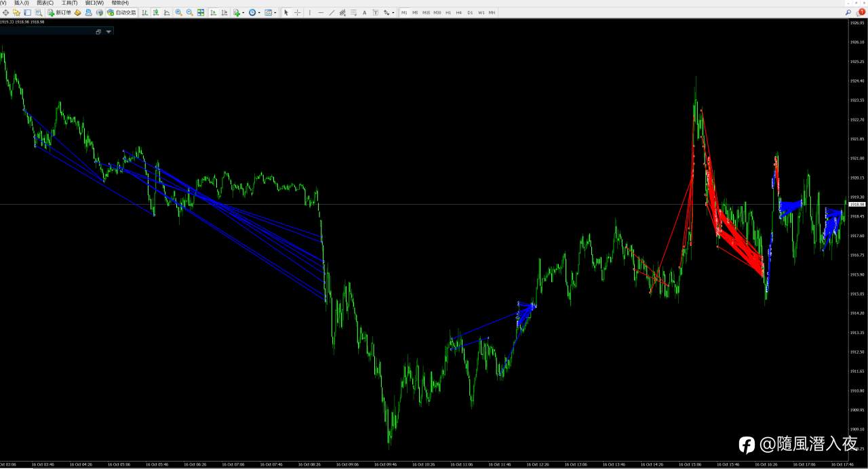Select the vertical line tool
Image resolution: width=868 pixels, height=469 pixels.
tap(310, 12)
